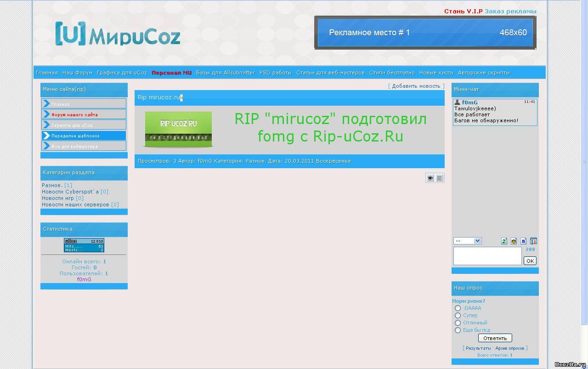Click the text list icon under the post

coord(440,178)
